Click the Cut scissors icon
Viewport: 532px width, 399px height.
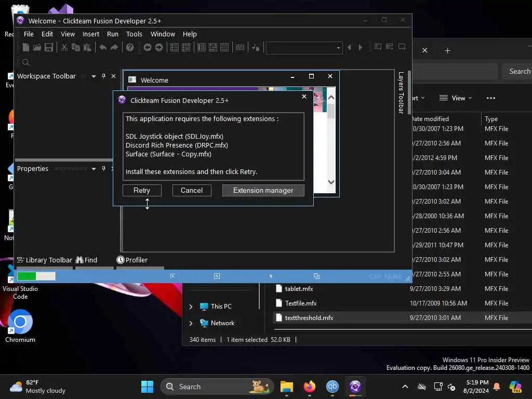64,47
